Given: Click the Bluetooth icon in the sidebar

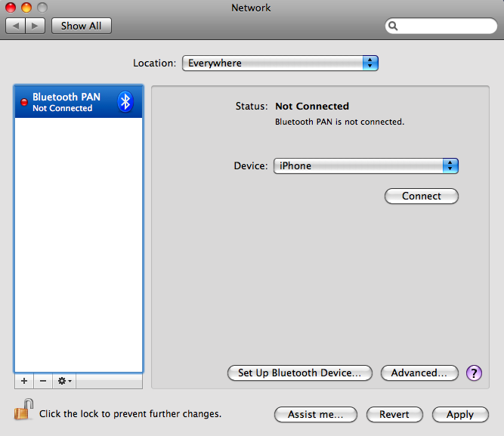Looking at the screenshot, I should point(126,102).
